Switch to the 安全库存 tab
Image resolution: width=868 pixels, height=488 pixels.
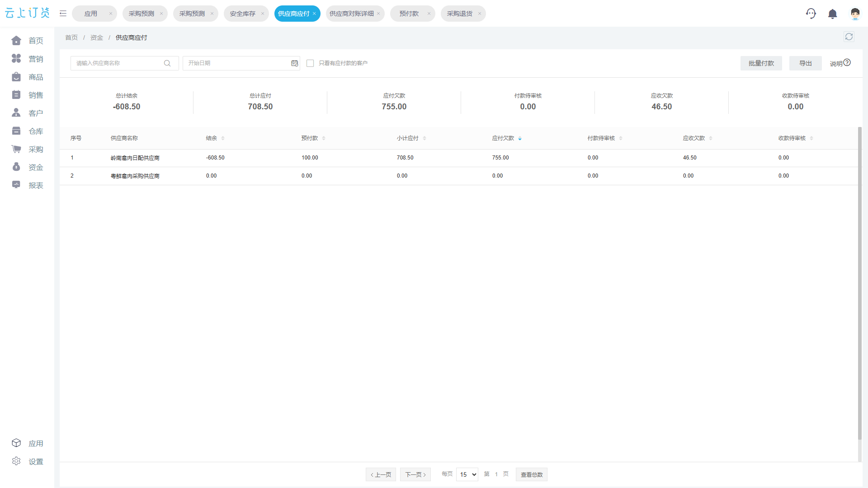point(242,14)
